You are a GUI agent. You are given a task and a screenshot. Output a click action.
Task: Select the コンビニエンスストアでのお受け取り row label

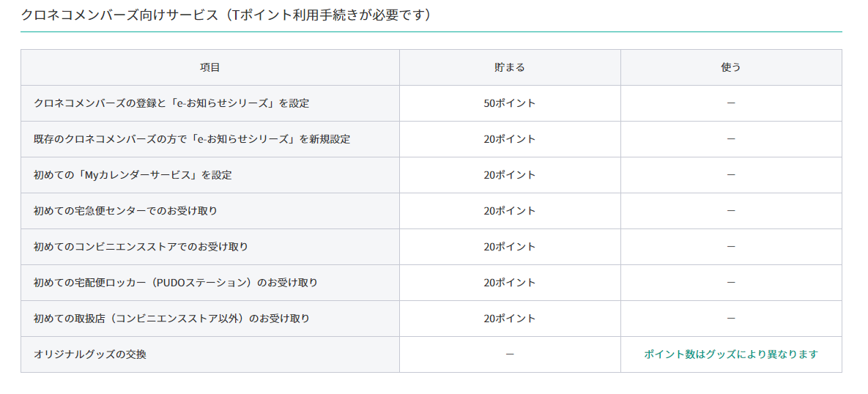point(141,247)
